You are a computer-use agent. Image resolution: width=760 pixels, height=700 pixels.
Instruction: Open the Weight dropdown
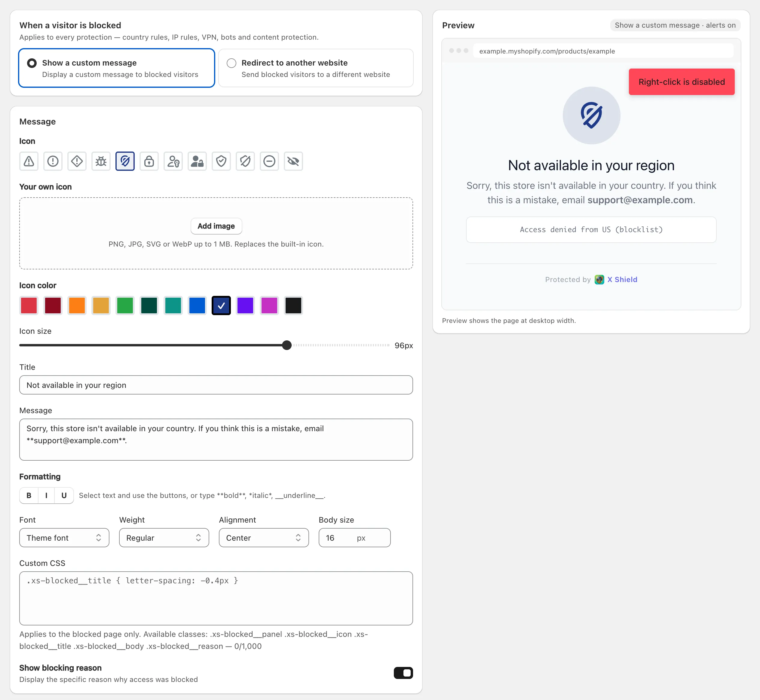[164, 538]
